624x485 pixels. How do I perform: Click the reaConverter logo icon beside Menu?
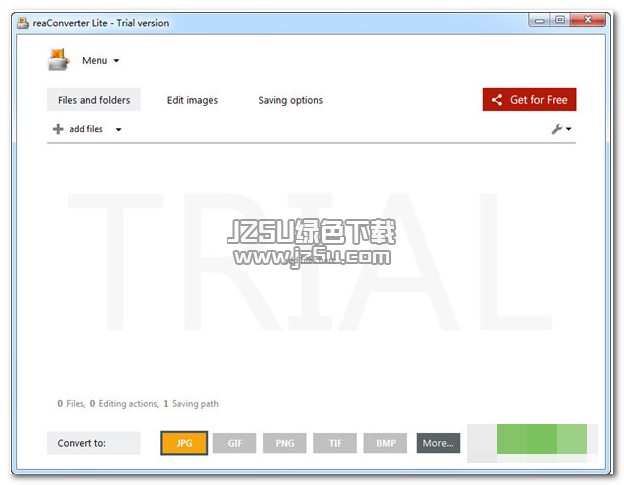[x=58, y=60]
